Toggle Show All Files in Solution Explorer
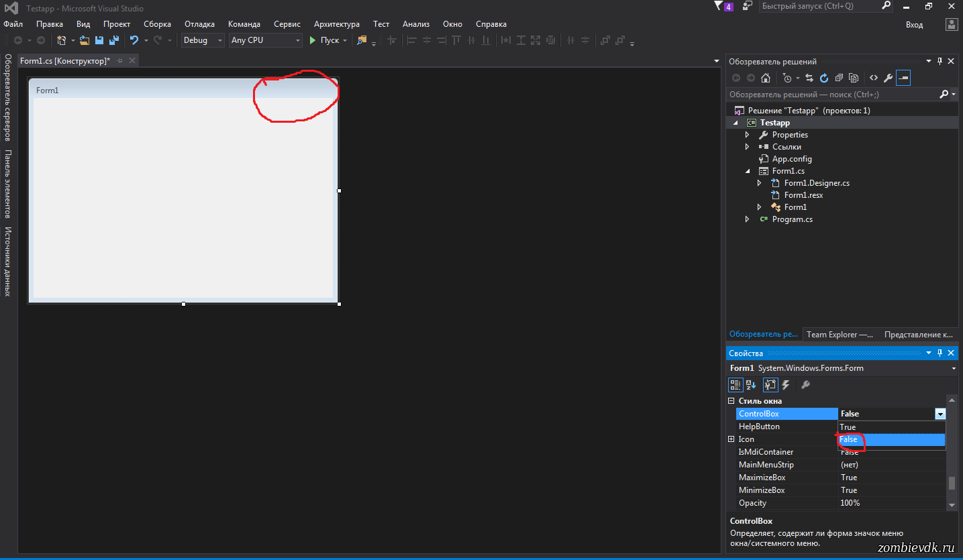This screenshot has height=560, width=963. (854, 78)
